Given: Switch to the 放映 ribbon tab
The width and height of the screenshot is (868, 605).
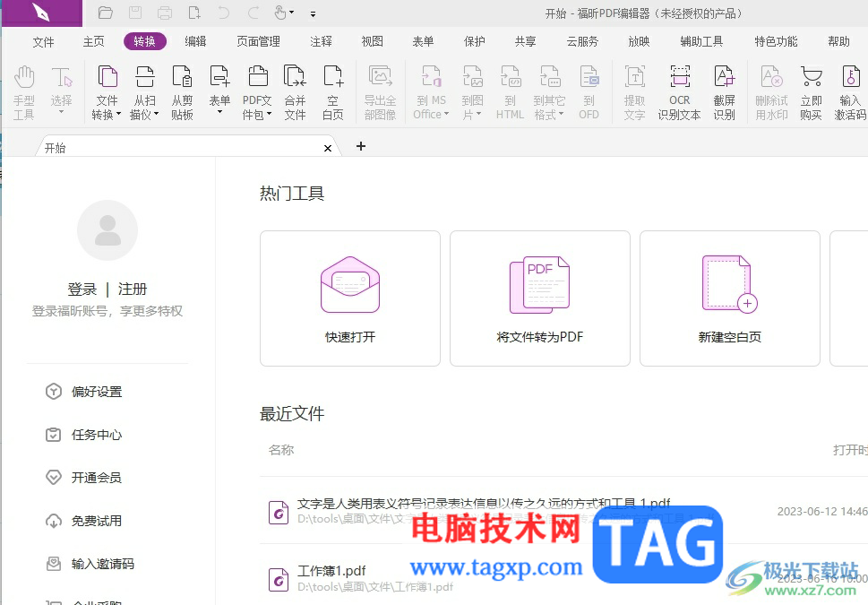Looking at the screenshot, I should tap(639, 41).
